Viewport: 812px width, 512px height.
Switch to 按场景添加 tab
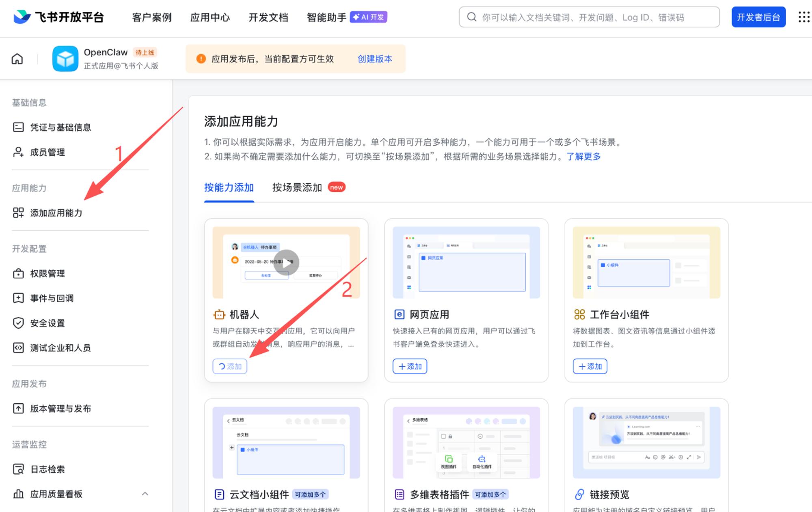[x=297, y=187]
